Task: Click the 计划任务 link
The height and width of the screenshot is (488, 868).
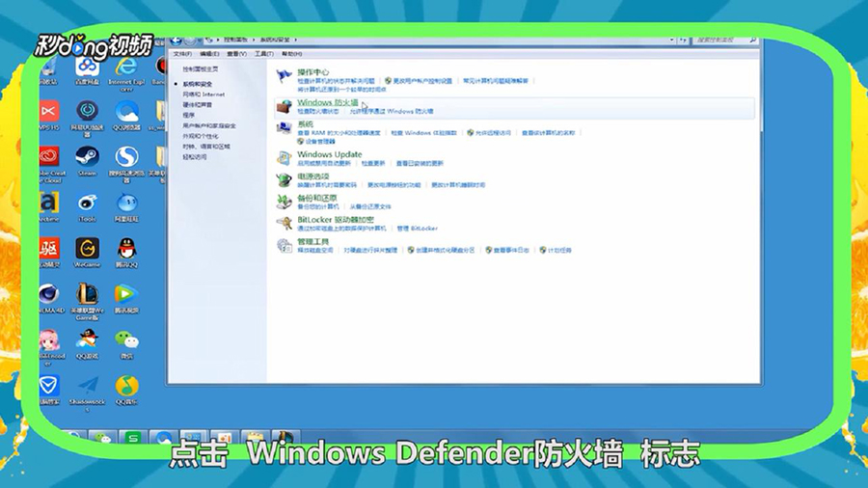Action: pos(559,250)
